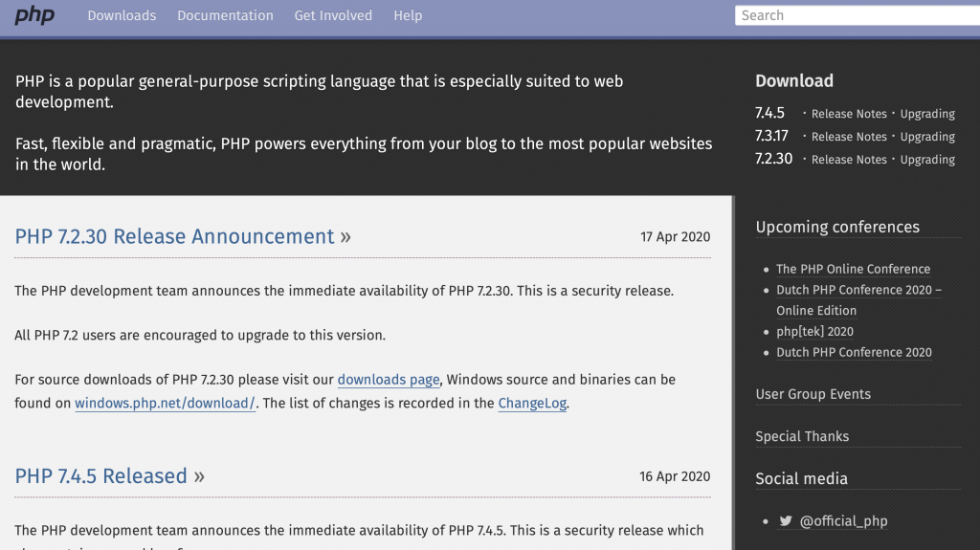The height and width of the screenshot is (550, 980).
Task: Open Dutch PHP Conference 2020 link
Action: (854, 352)
